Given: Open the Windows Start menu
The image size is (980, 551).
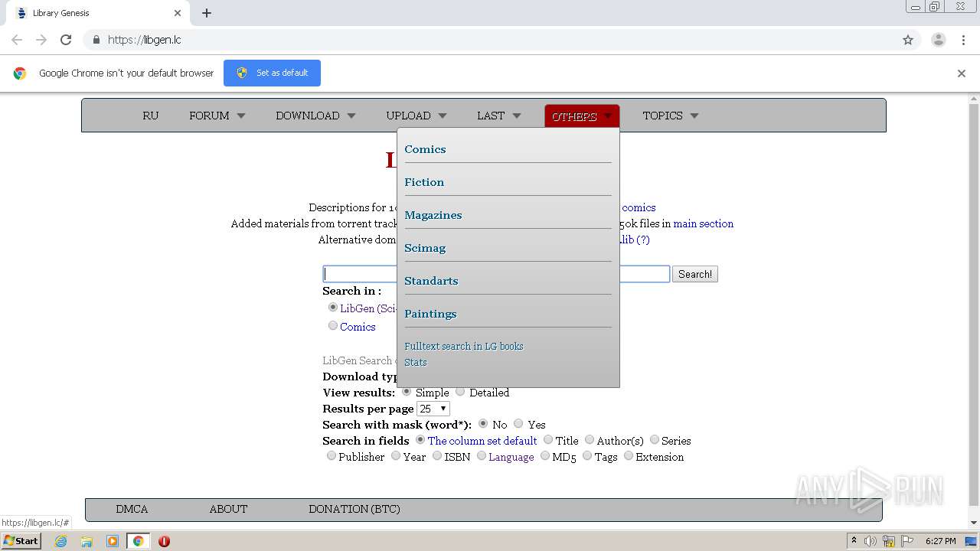Looking at the screenshot, I should point(21,540).
